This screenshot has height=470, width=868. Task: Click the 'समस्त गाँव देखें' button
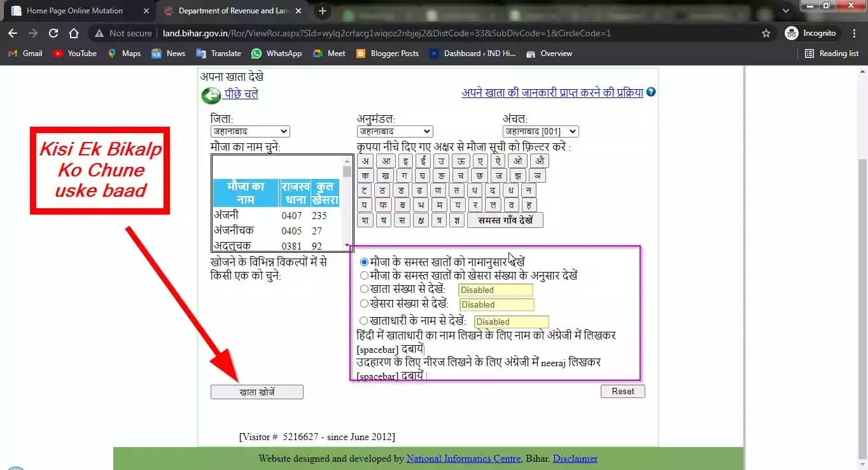[505, 220]
